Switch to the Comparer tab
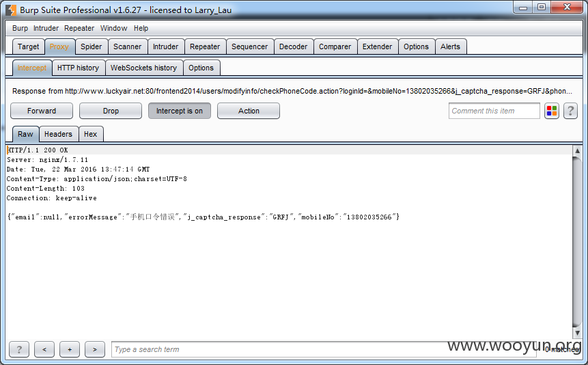The height and width of the screenshot is (365, 588). click(335, 46)
